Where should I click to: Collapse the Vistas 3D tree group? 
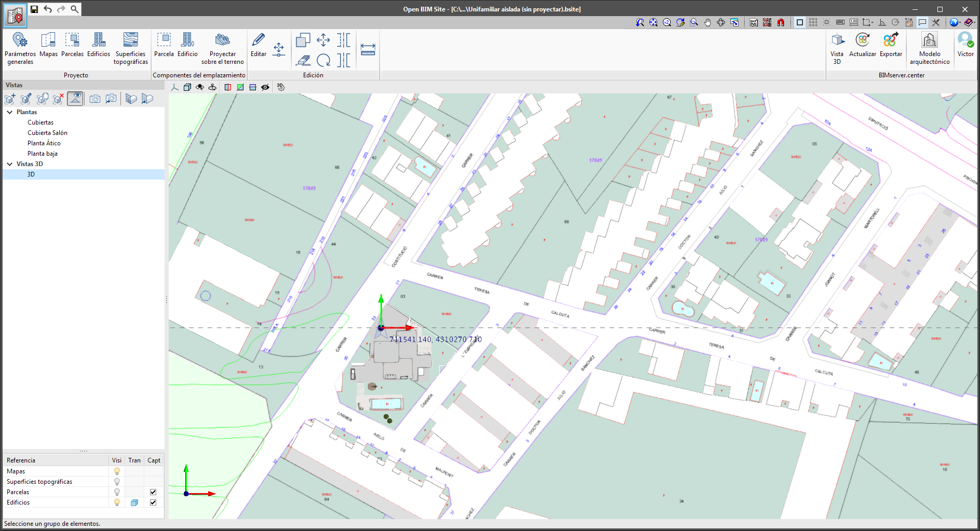coord(10,164)
